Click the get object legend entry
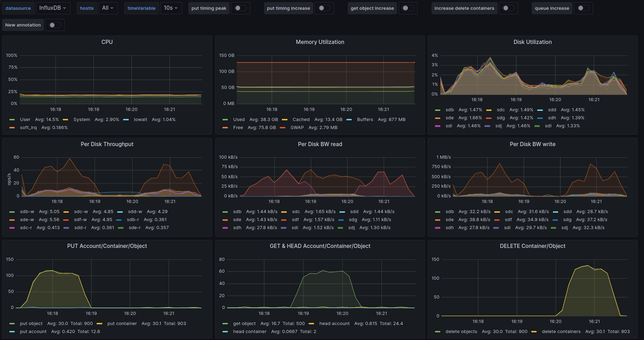The width and height of the screenshot is (644, 340). coord(244,324)
